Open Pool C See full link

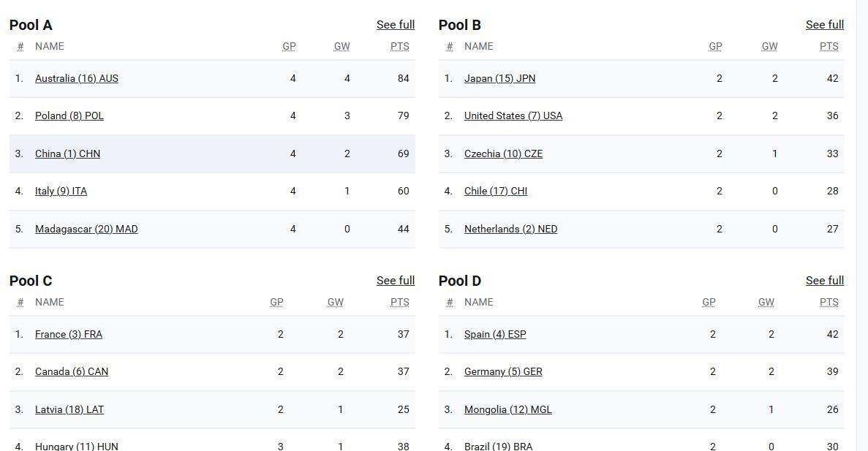(x=396, y=281)
